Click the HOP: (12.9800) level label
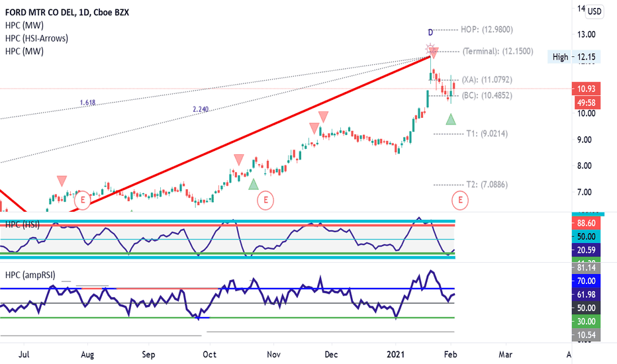The image size is (617, 364). click(x=487, y=30)
